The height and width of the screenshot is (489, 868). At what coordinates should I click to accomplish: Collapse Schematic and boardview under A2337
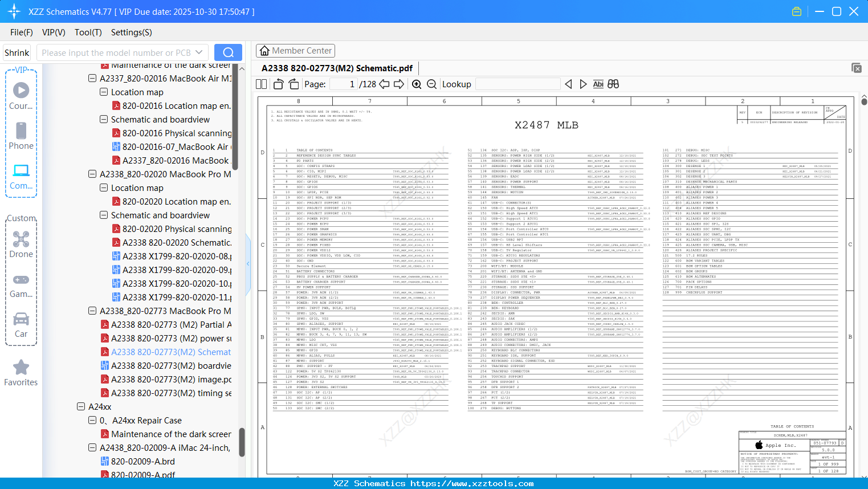tap(104, 119)
